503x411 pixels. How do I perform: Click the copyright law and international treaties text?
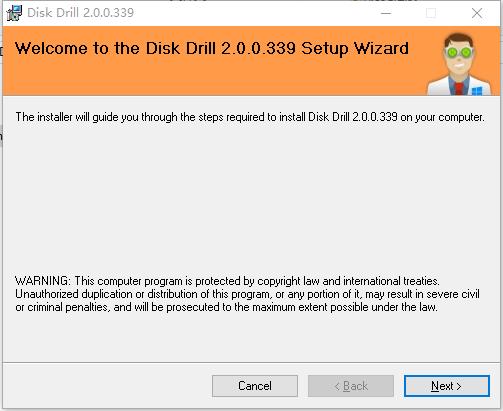click(348, 281)
